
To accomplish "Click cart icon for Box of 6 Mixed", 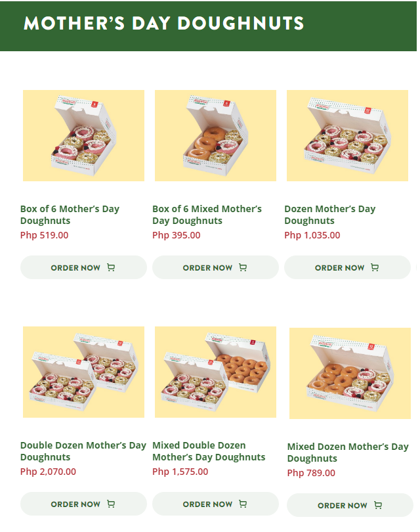I will pyautogui.click(x=243, y=267).
